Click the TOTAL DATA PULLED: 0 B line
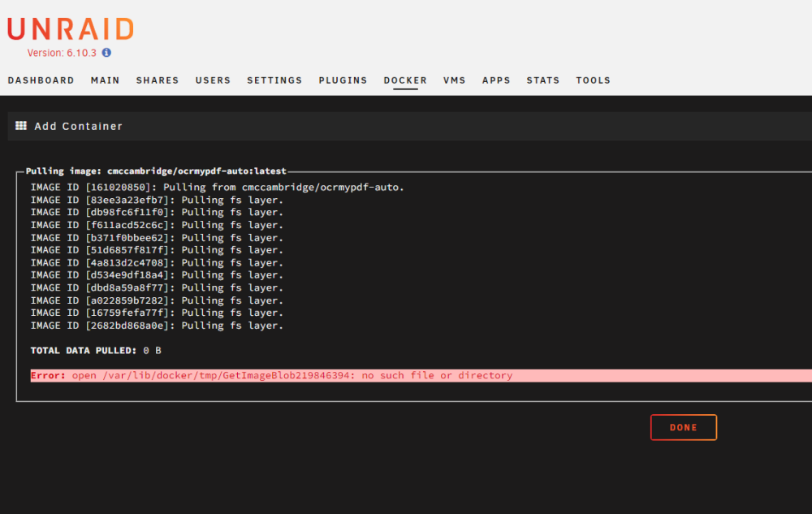 point(96,351)
